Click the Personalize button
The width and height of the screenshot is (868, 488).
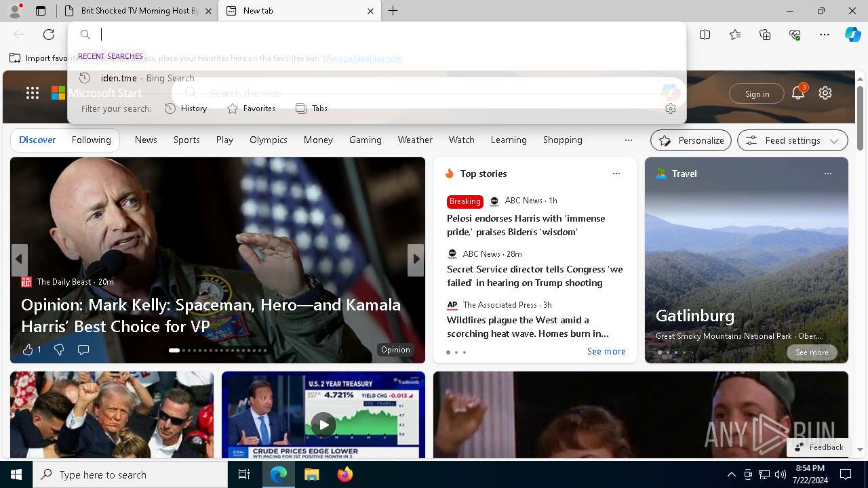tap(691, 140)
